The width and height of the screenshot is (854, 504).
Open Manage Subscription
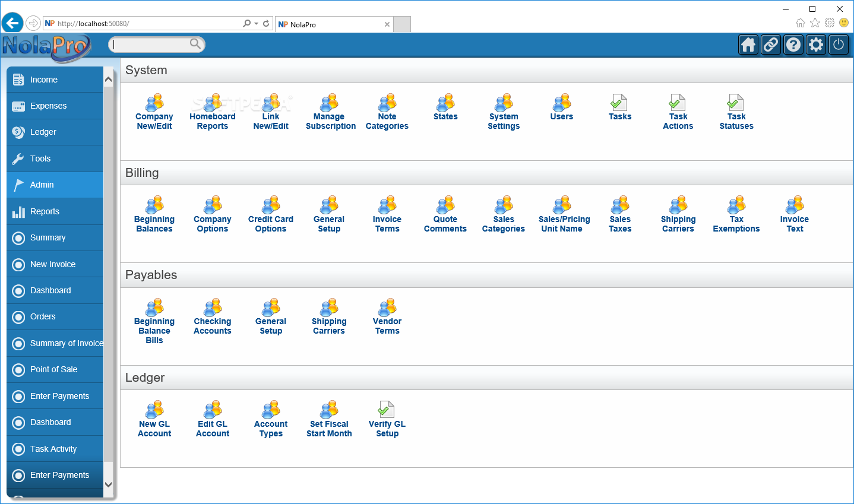tap(330, 112)
